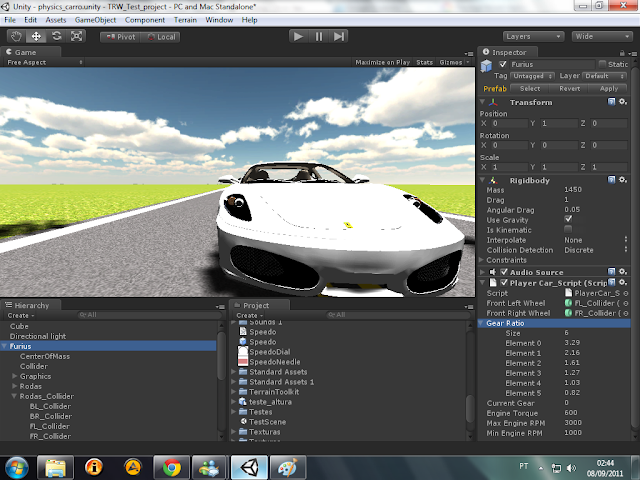Toggle the Is Kinematic checkbox
The width and height of the screenshot is (640, 480).
click(x=568, y=229)
